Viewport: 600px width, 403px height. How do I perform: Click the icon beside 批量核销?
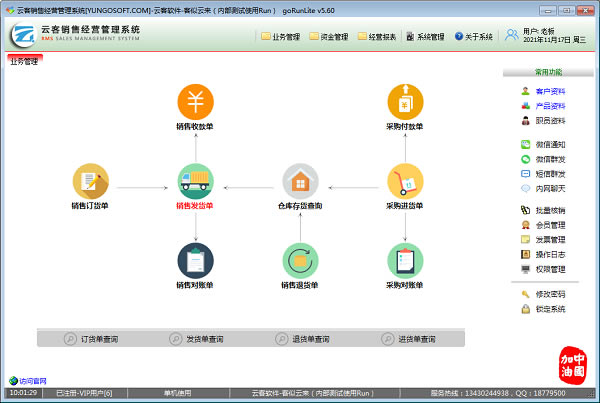pyautogui.click(x=526, y=210)
